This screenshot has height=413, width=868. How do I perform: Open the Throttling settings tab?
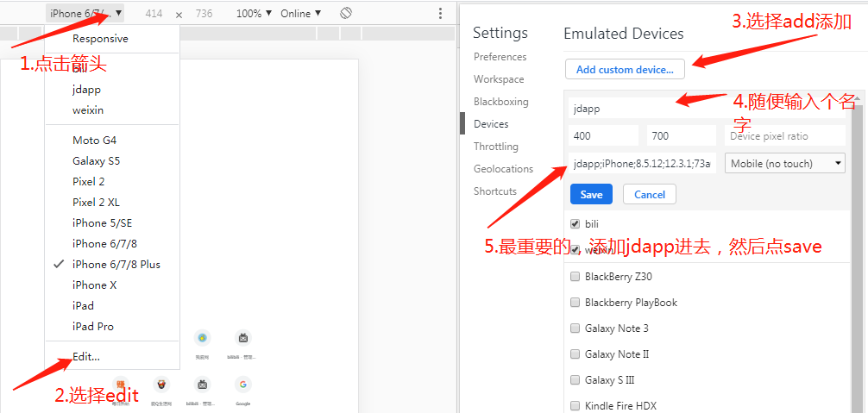(495, 147)
